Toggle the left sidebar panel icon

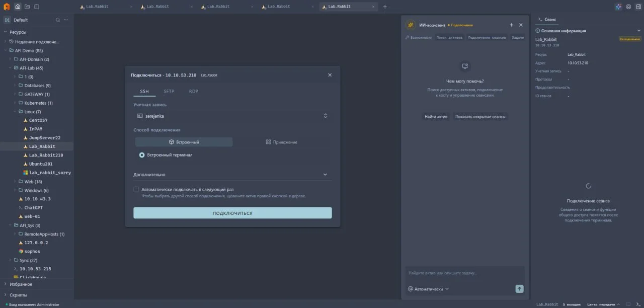(x=37, y=7)
